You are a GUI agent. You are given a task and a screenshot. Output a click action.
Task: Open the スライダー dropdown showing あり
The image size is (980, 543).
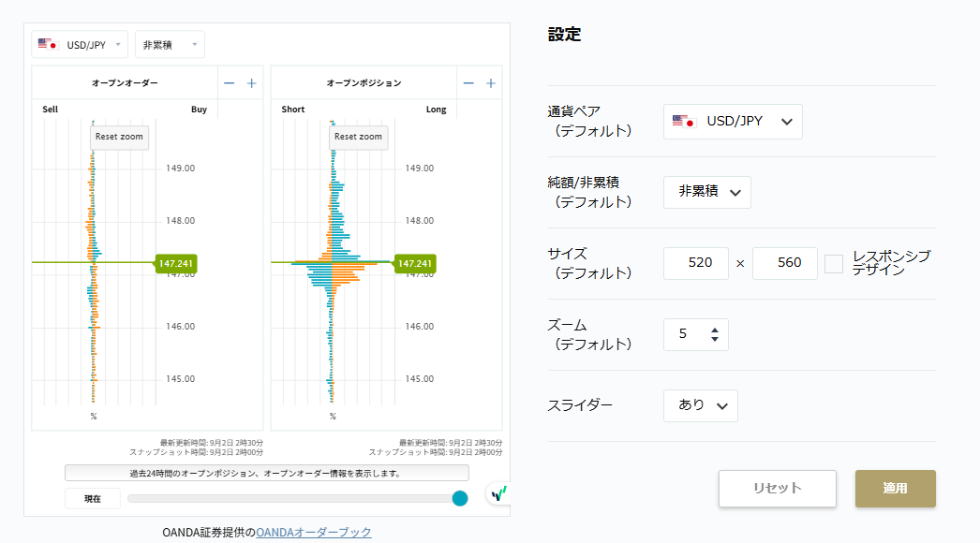coord(700,405)
